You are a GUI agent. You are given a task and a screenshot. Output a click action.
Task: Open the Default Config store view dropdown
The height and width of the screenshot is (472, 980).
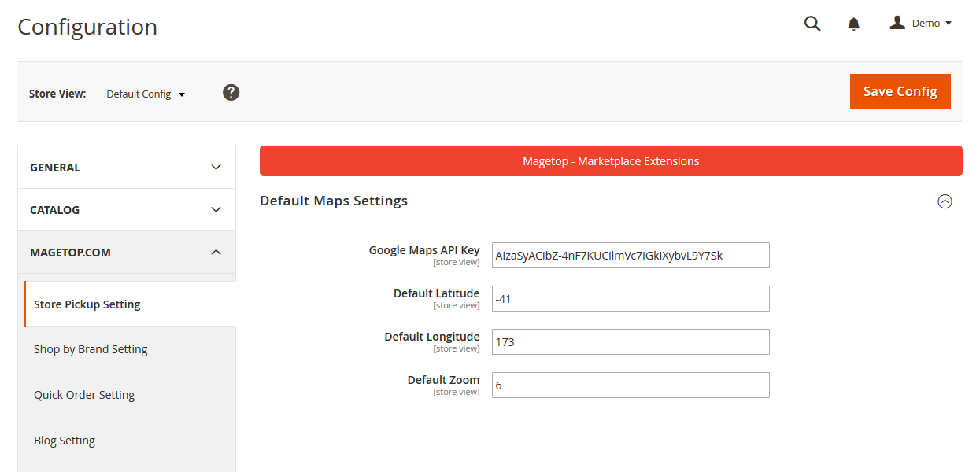(x=146, y=94)
